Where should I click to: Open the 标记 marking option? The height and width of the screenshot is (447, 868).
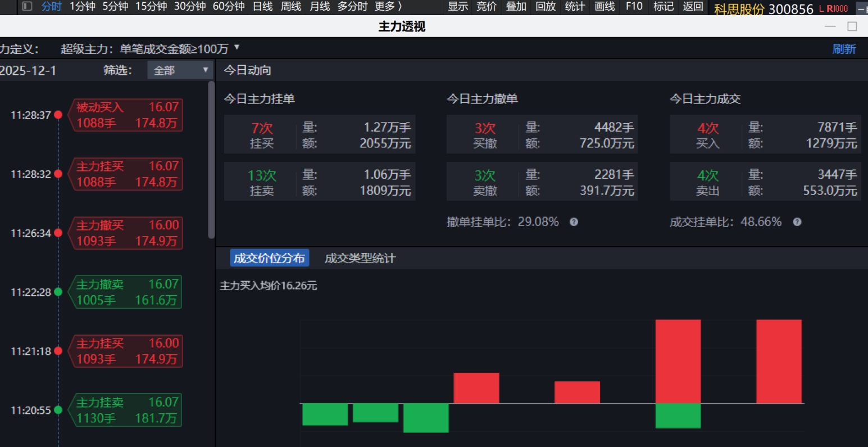664,7
